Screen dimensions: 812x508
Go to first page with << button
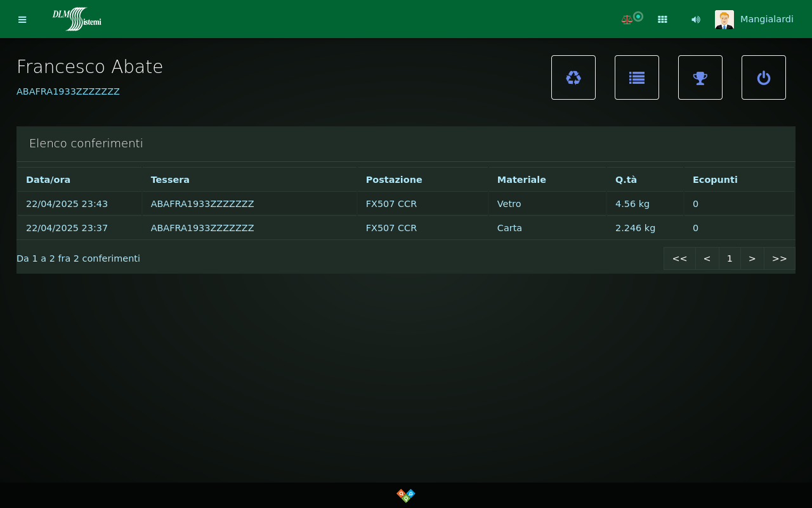click(x=679, y=258)
